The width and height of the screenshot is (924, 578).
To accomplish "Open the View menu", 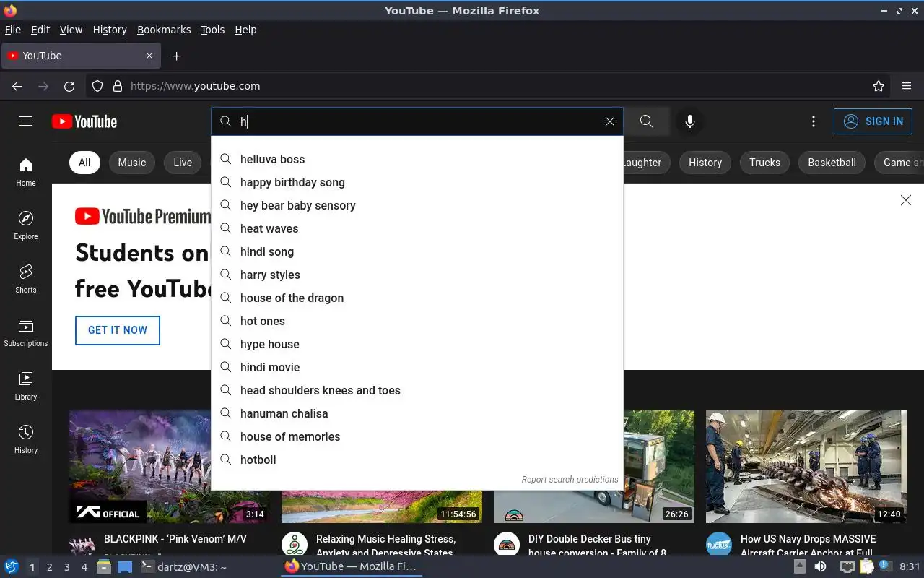I will pos(71,30).
